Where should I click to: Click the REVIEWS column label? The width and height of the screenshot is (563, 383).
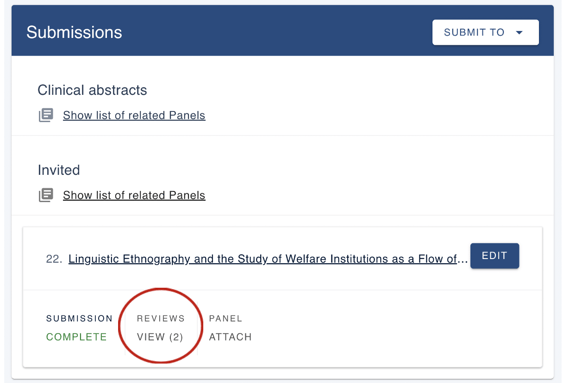pyautogui.click(x=160, y=318)
